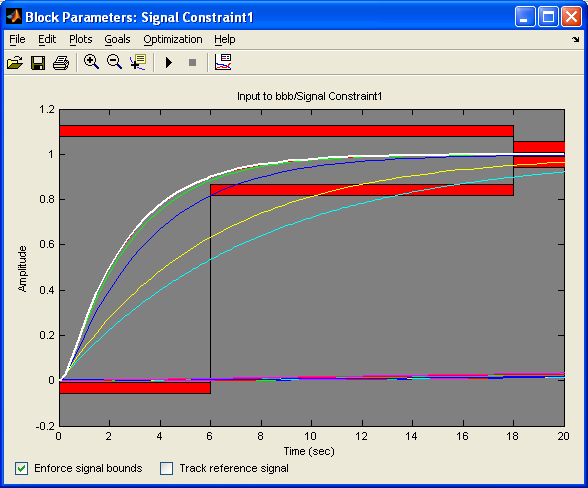Image resolution: width=588 pixels, height=488 pixels.
Task: Click the constraint data cursor icon
Action: [x=138, y=62]
